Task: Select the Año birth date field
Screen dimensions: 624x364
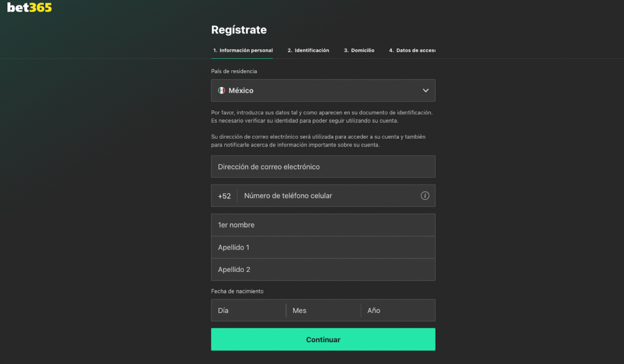Action: 397,310
